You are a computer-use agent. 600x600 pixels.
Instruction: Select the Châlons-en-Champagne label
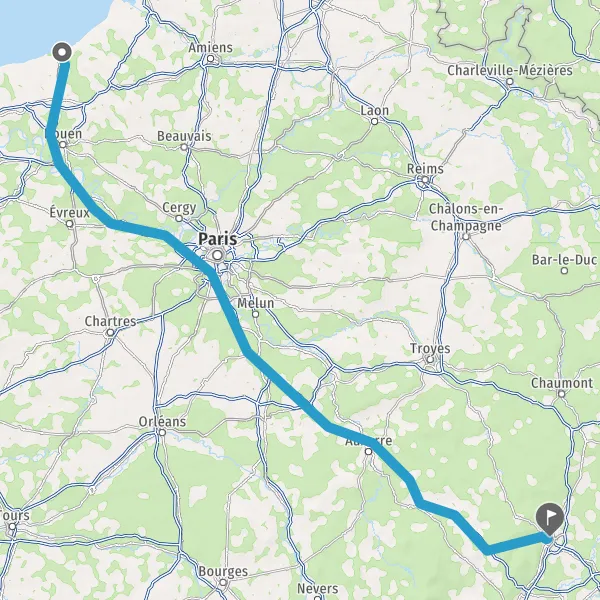coord(466,217)
